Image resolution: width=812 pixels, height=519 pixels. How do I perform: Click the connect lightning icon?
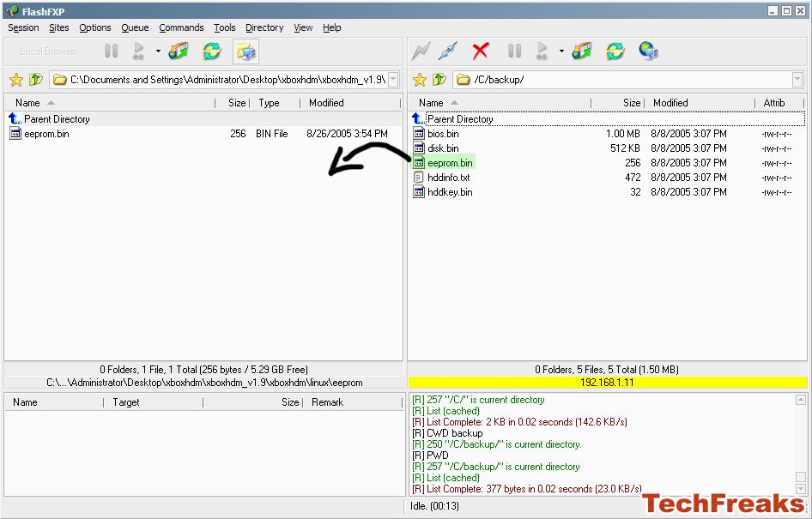[x=421, y=51]
